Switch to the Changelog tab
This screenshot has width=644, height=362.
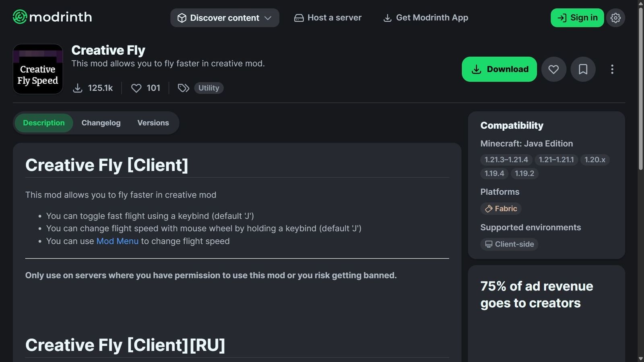[x=101, y=123]
